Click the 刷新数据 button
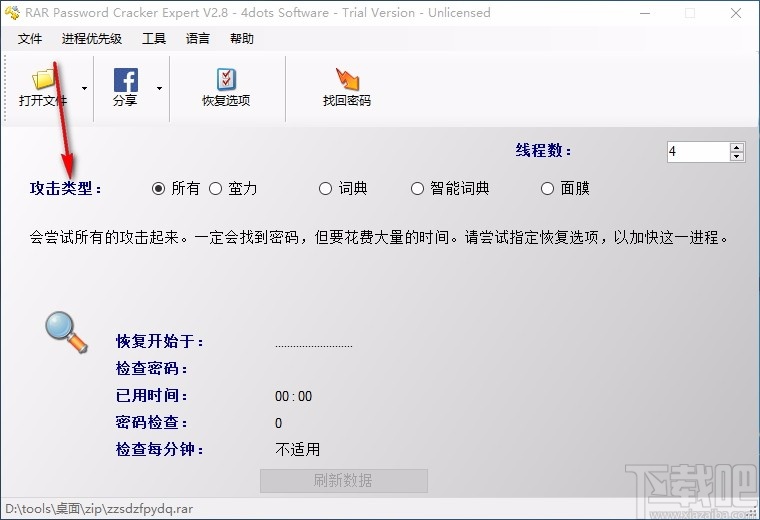Image resolution: width=760 pixels, height=520 pixels. pos(344,480)
